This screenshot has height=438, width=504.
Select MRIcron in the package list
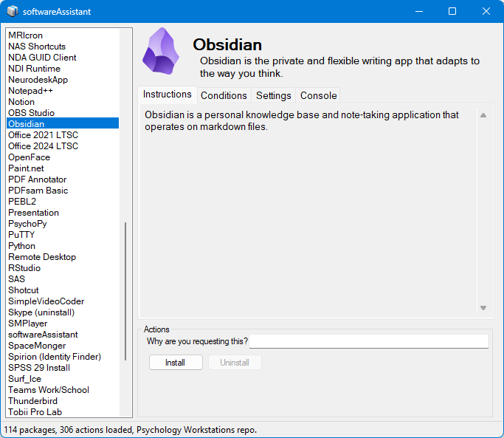[63, 35]
